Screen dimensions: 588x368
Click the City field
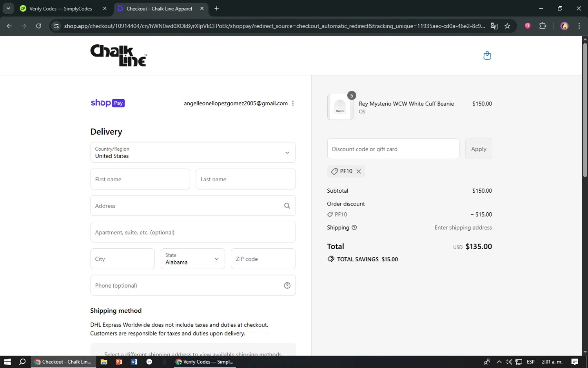123,259
